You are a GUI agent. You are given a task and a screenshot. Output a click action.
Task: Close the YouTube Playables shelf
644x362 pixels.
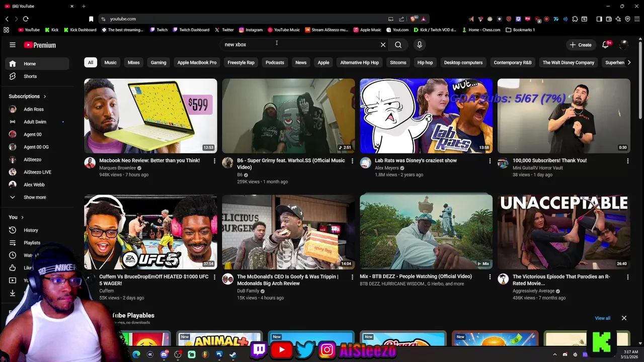point(624,318)
